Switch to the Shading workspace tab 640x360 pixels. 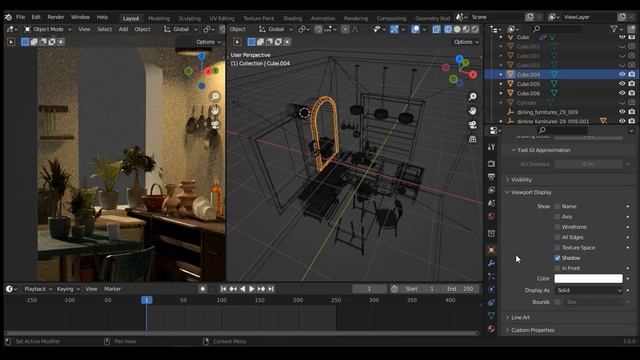click(292, 18)
